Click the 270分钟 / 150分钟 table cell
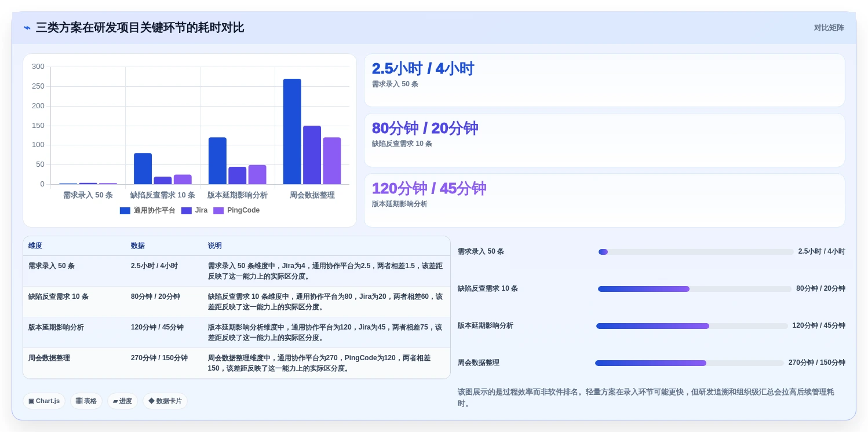Viewport: 868px width, 432px height. [x=159, y=358]
